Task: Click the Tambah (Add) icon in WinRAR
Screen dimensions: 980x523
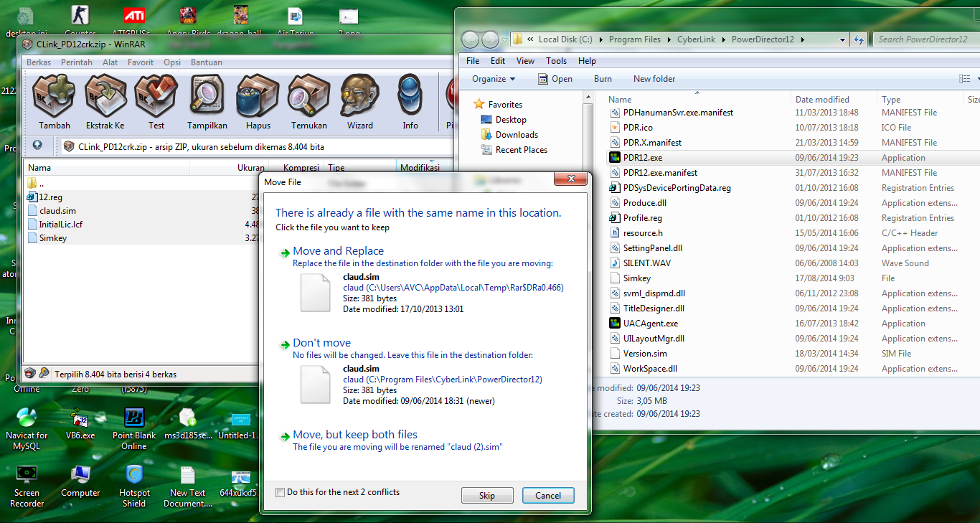Action: 55,103
